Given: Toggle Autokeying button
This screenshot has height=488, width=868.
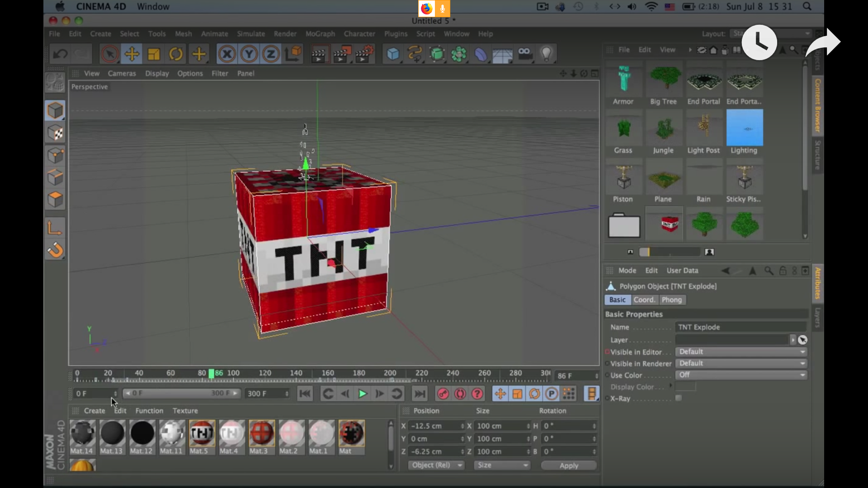Looking at the screenshot, I should 460,394.
